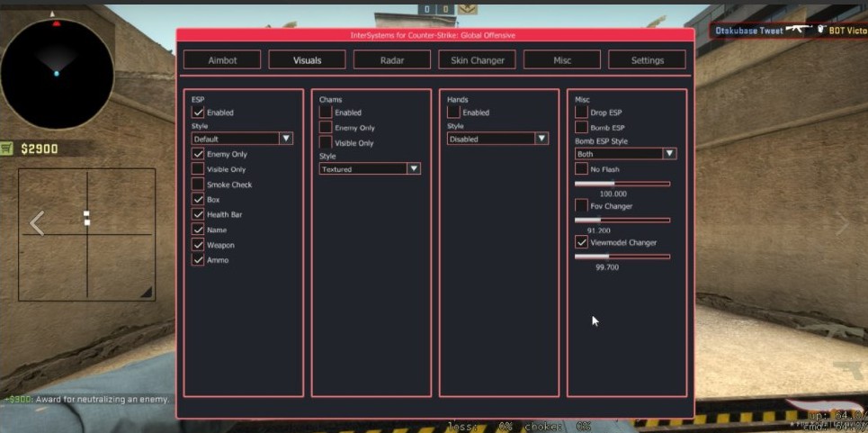The height and width of the screenshot is (433, 868).
Task: Toggle the Weapon ESP checkbox
Action: (x=198, y=244)
